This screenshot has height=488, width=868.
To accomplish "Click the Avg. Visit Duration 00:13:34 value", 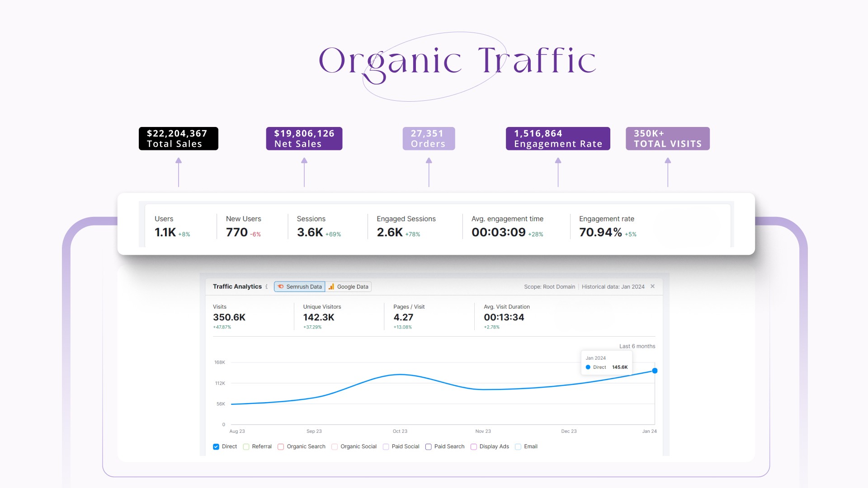I will (x=504, y=317).
